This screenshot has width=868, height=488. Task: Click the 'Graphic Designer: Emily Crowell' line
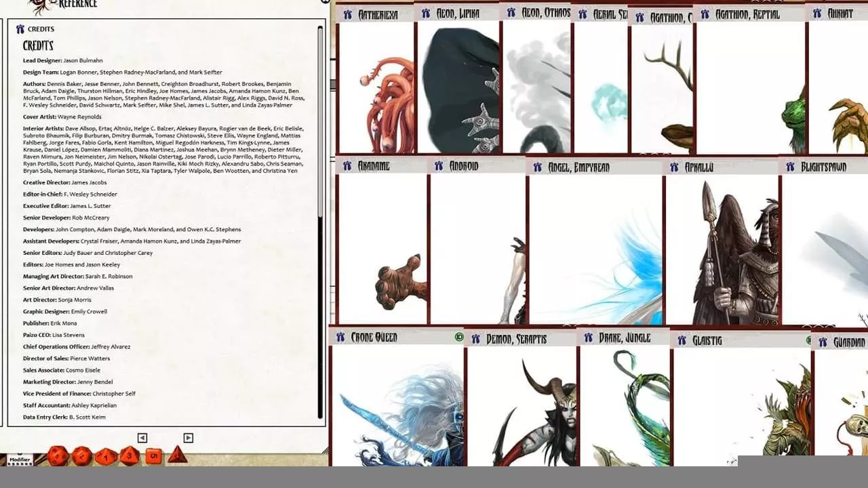65,311
